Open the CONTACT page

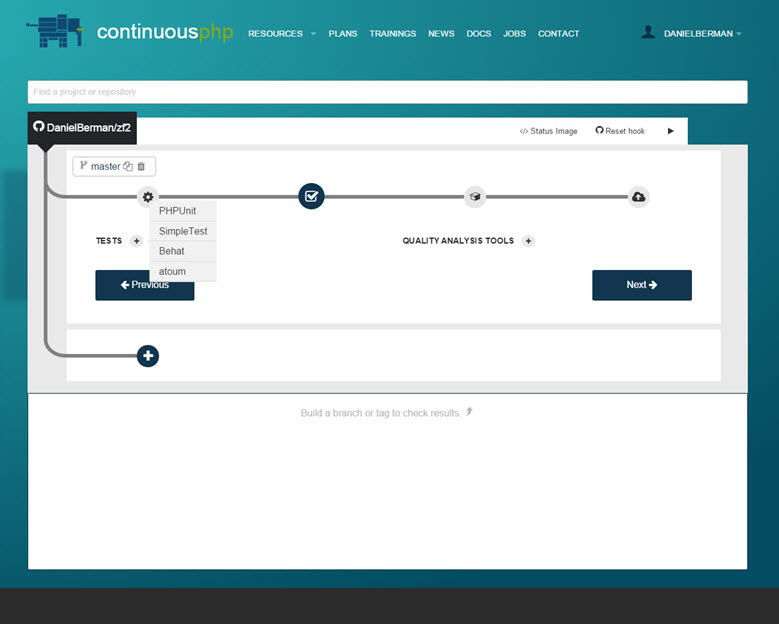coord(558,34)
